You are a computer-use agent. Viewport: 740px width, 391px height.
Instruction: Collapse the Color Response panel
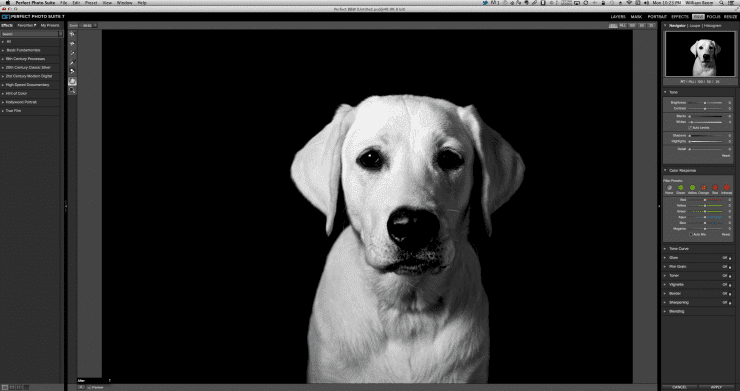pyautogui.click(x=665, y=170)
